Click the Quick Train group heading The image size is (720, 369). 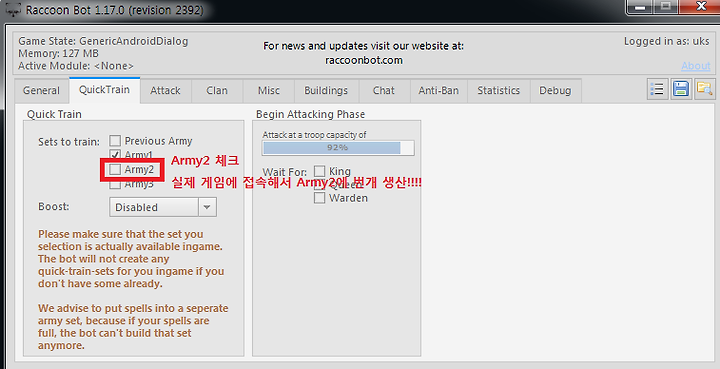click(54, 114)
